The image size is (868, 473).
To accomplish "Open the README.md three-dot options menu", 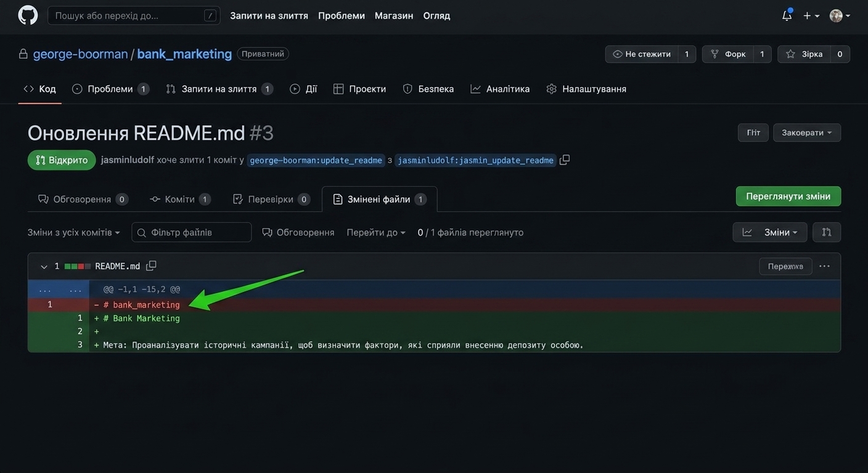I will [x=824, y=266].
